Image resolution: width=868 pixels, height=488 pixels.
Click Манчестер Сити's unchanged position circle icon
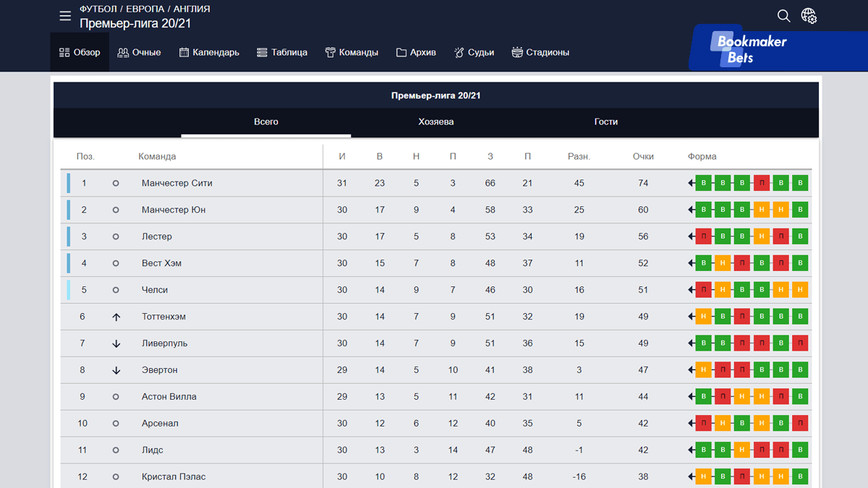point(116,183)
